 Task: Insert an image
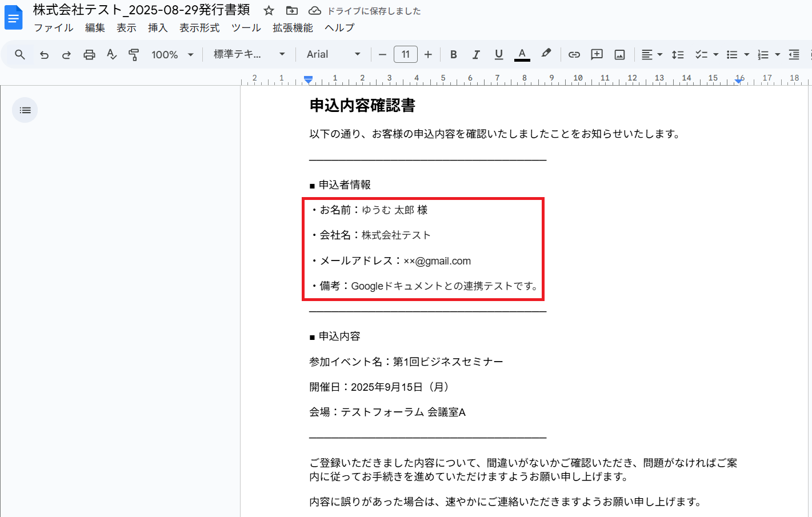620,54
